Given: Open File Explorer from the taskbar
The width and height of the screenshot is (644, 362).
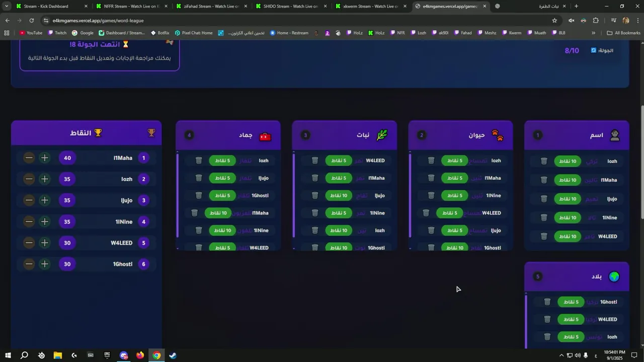Looking at the screenshot, I should click(x=57, y=355).
